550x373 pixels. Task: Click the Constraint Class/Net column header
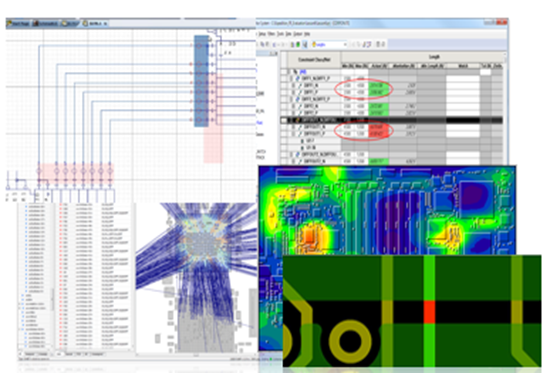(314, 60)
